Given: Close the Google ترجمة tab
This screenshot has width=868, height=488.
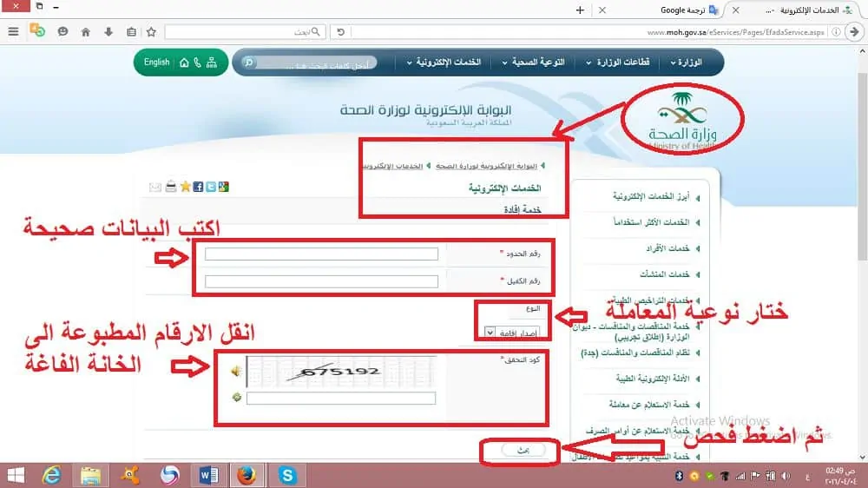Looking at the screenshot, I should pyautogui.click(x=602, y=10).
